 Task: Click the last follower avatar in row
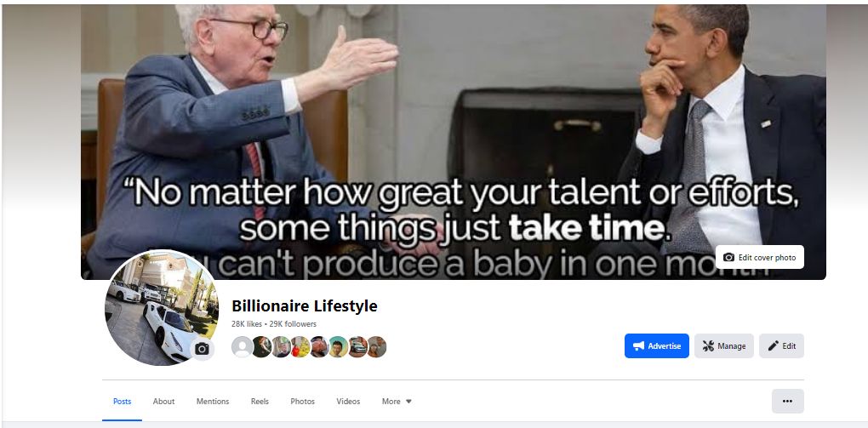pos(377,346)
